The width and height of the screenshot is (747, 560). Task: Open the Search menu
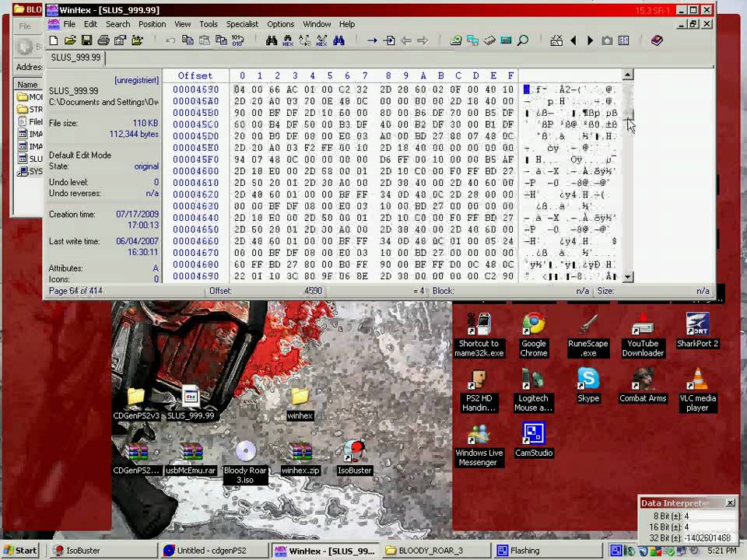[117, 24]
